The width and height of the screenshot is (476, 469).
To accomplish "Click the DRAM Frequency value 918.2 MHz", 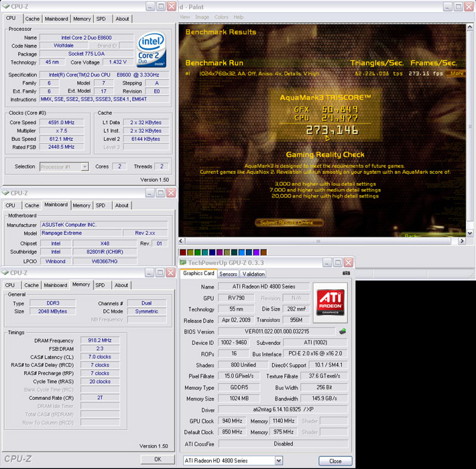I will click(x=100, y=340).
